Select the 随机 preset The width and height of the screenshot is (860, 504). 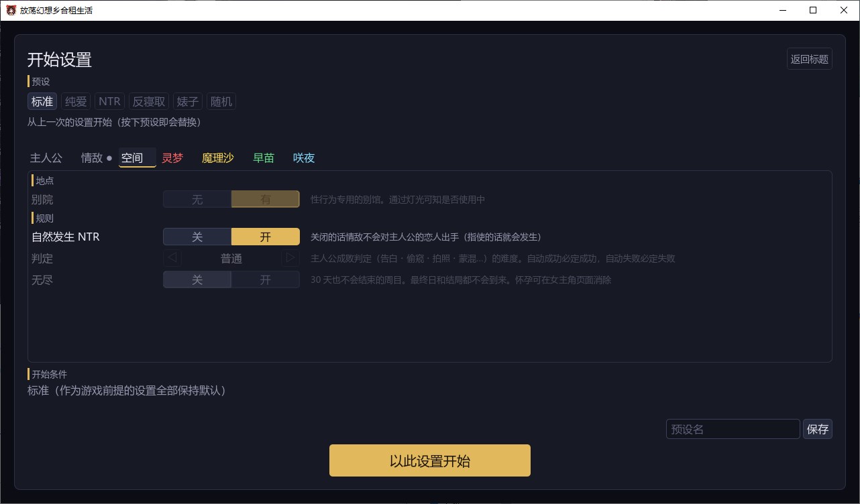point(221,101)
